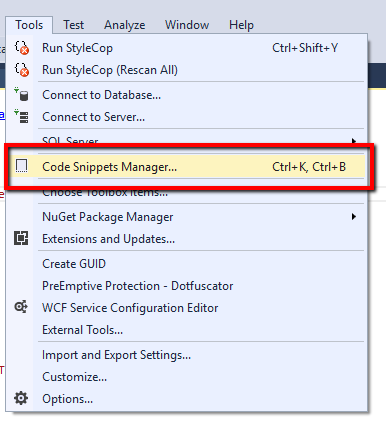Select the Connect to Database icon

(21, 95)
